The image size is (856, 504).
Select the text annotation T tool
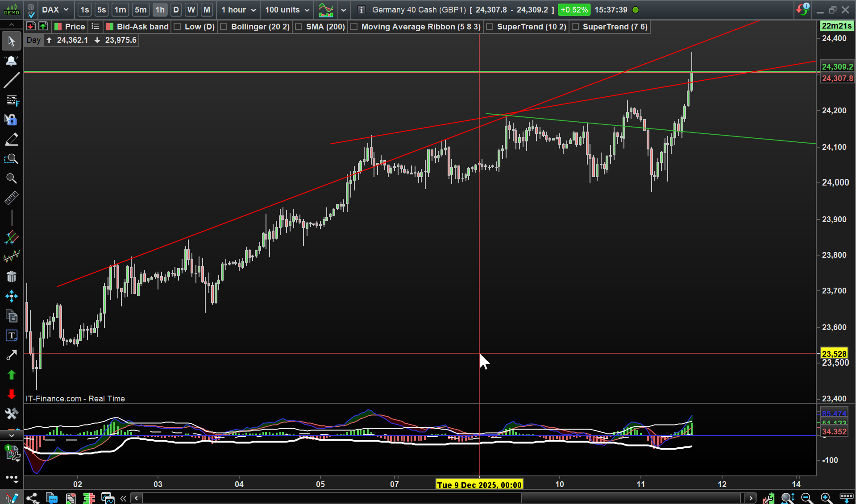point(11,335)
